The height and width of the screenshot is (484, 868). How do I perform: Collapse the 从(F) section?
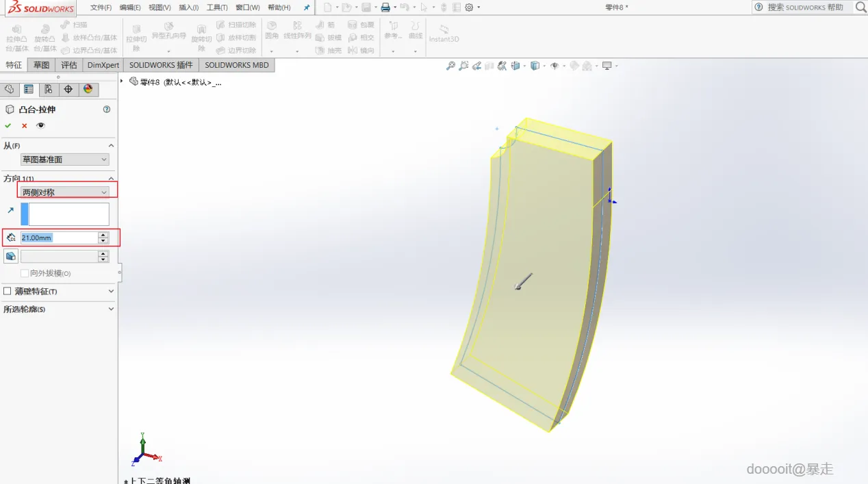[x=111, y=146]
